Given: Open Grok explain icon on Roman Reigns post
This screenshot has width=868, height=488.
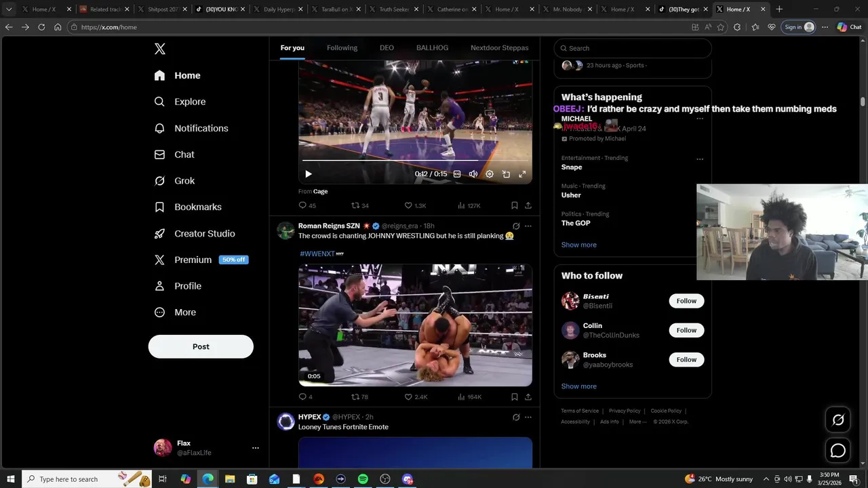Looking at the screenshot, I should coord(516,226).
